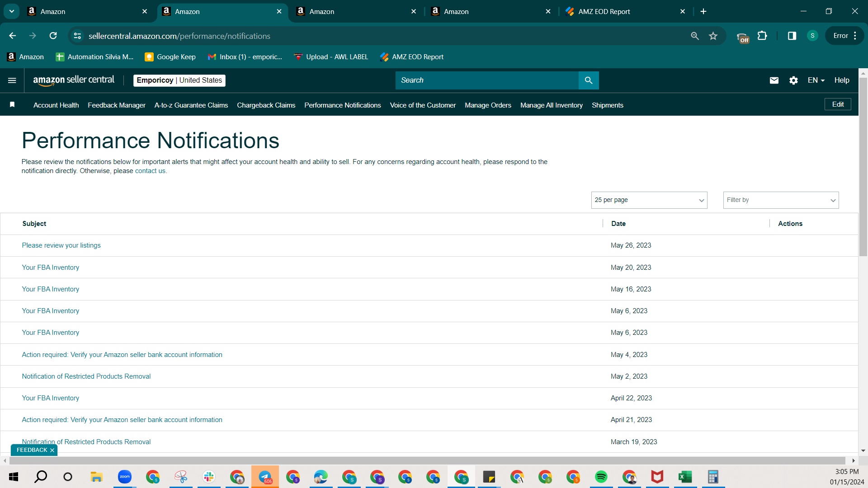Click the extension icon labeled Off
This screenshot has height=488, width=868.
tap(742, 37)
